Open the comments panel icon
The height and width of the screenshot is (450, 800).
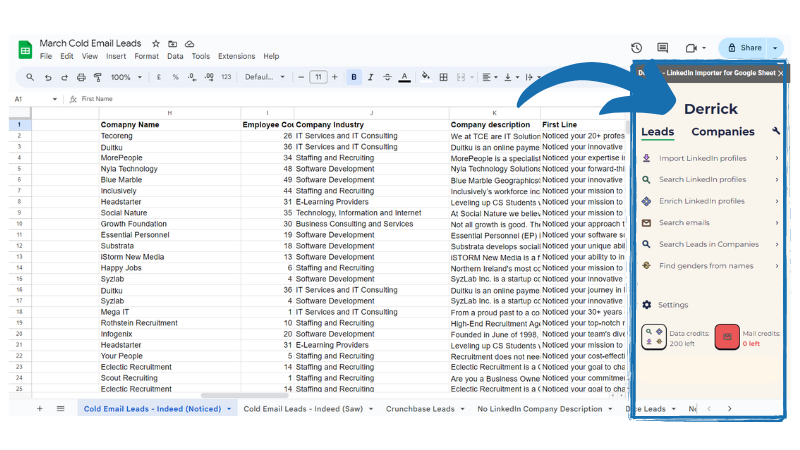tap(662, 48)
